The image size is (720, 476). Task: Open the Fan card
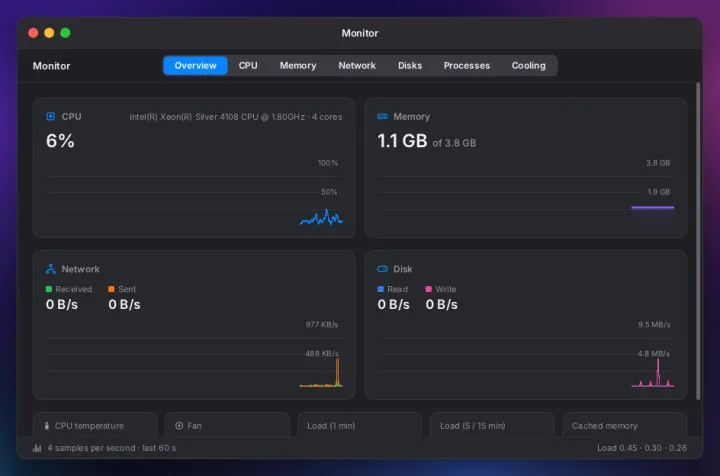point(227,425)
